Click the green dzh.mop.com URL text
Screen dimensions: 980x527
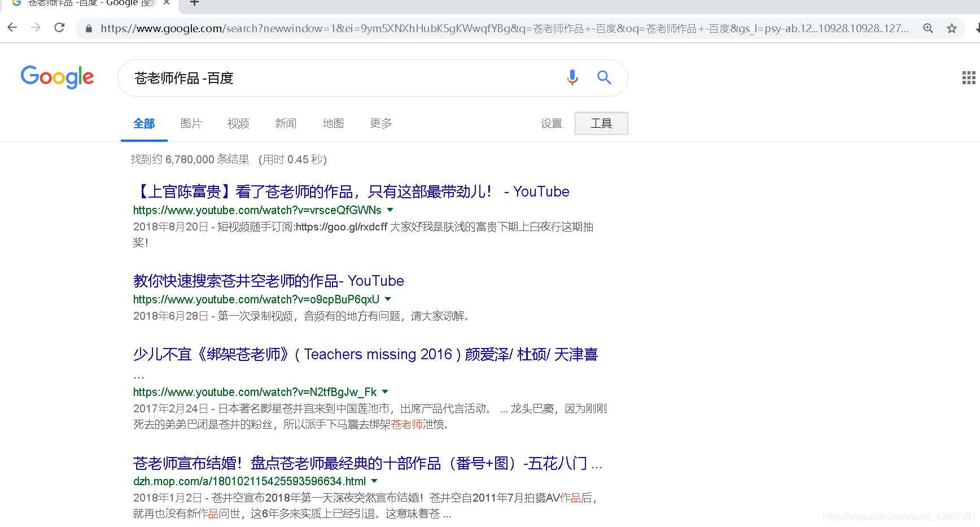(x=250, y=481)
